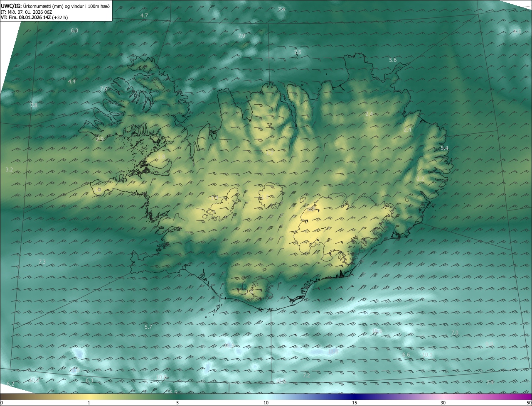Viewport: 532px width, 406px height.
Task: Select the 2.2 value label
Action: click(421, 179)
